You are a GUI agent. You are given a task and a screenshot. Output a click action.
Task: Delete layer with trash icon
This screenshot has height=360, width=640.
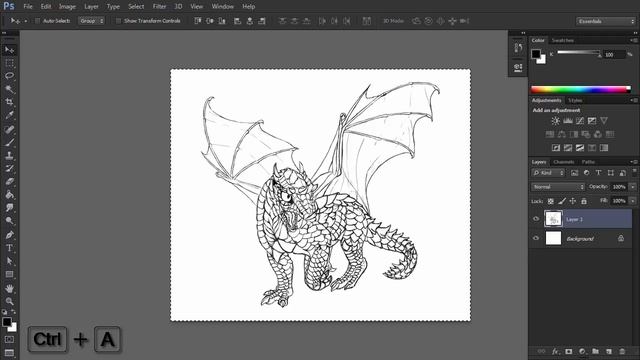(x=622, y=351)
